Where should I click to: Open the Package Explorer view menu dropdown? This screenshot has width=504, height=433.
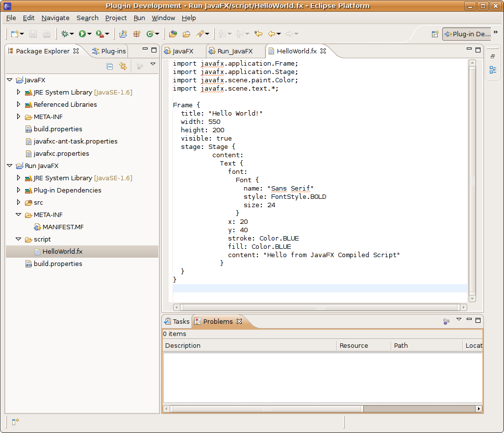(152, 65)
